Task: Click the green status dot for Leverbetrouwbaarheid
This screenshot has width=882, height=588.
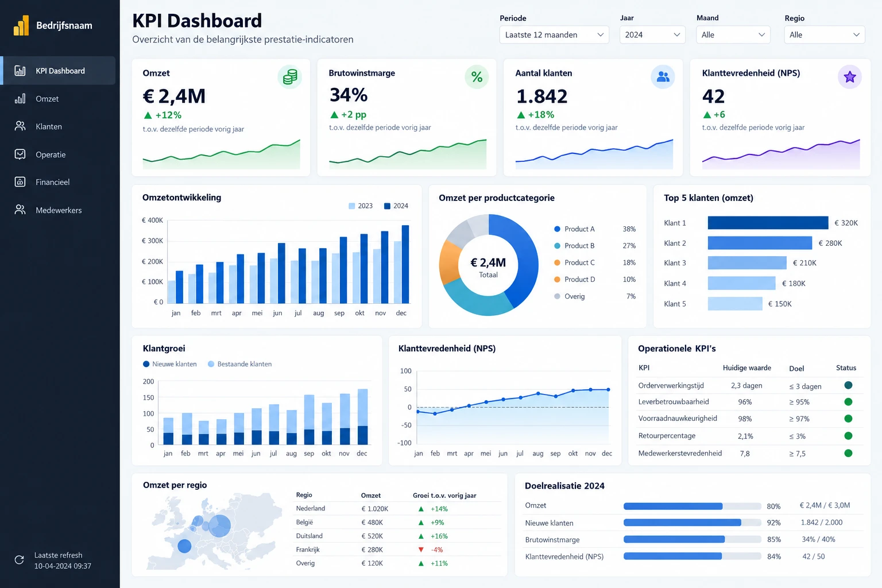Action: [848, 402]
